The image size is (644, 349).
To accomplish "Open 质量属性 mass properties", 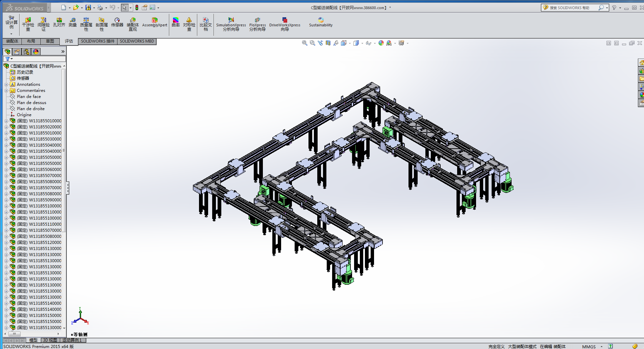I will 86,24.
